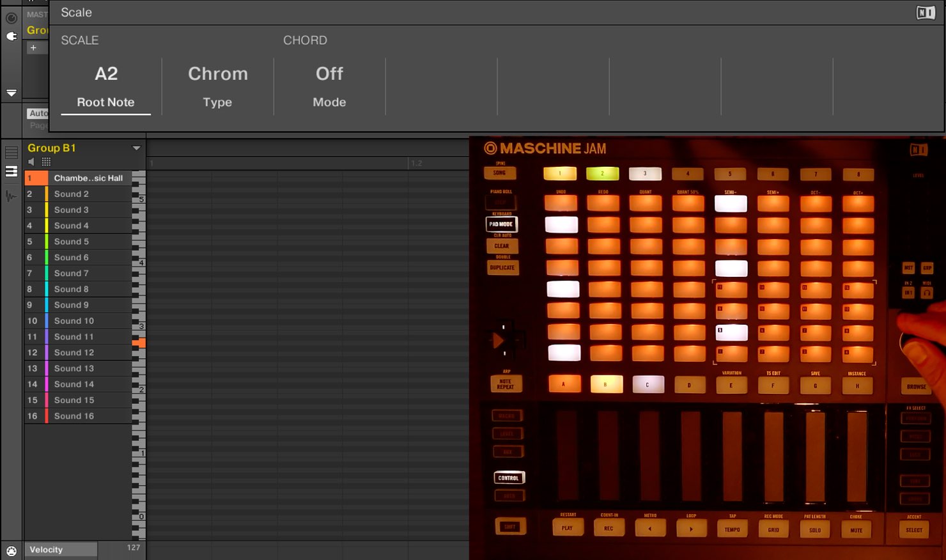The height and width of the screenshot is (560, 946).
Task: Switch to the pattern editor lines view
Action: [12, 153]
